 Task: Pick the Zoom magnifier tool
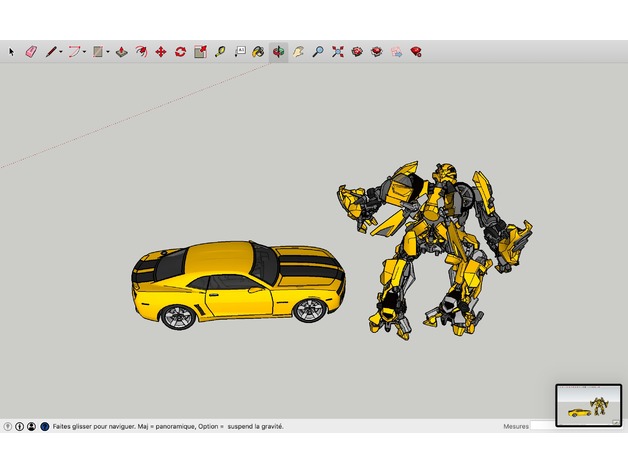[x=318, y=52]
